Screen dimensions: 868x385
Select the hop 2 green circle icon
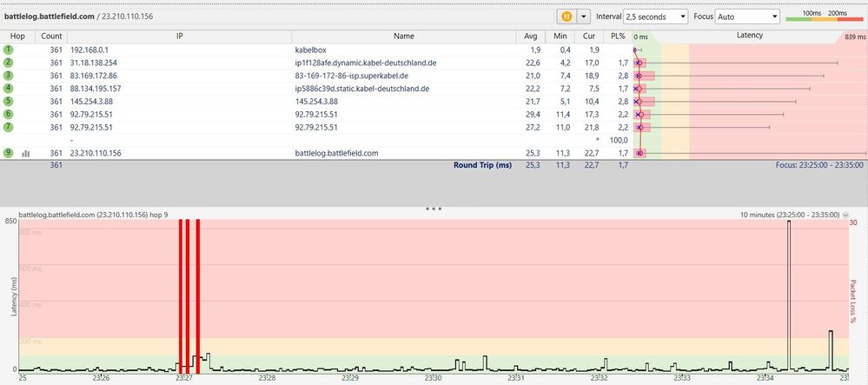[x=8, y=63]
